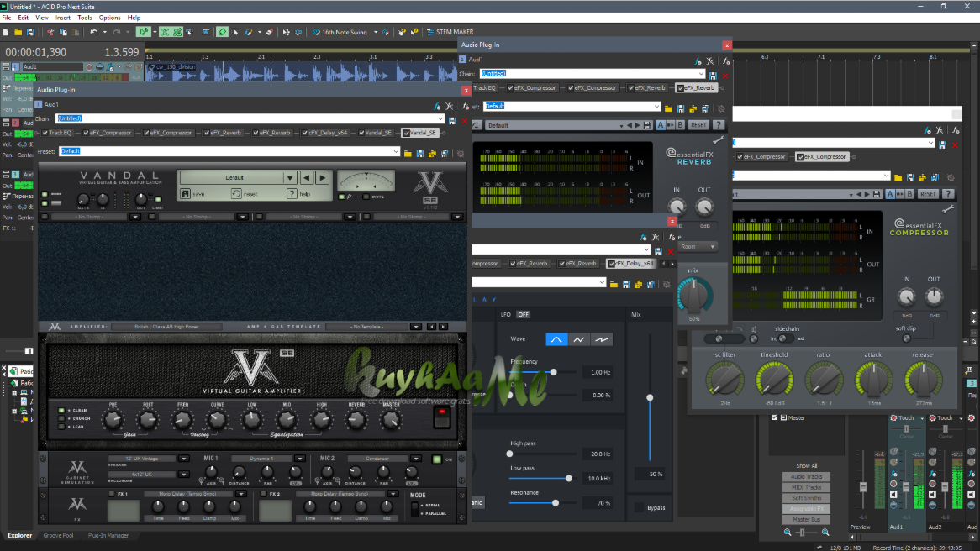Click help button in Compressor plug-in header
Viewport: 980px width, 551px height.
948,194
